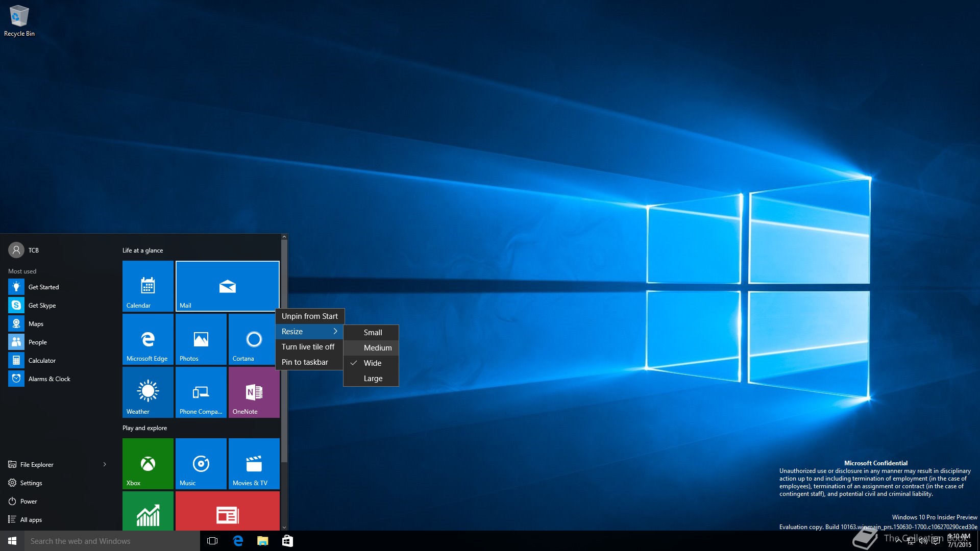
Task: Open Get Started from Most used
Action: [x=60, y=287]
